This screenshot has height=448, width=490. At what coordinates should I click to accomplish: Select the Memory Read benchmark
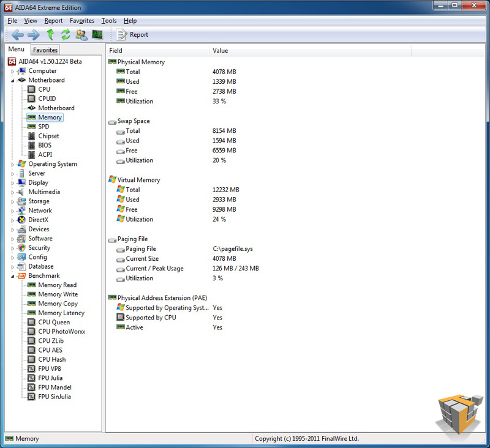point(52,285)
